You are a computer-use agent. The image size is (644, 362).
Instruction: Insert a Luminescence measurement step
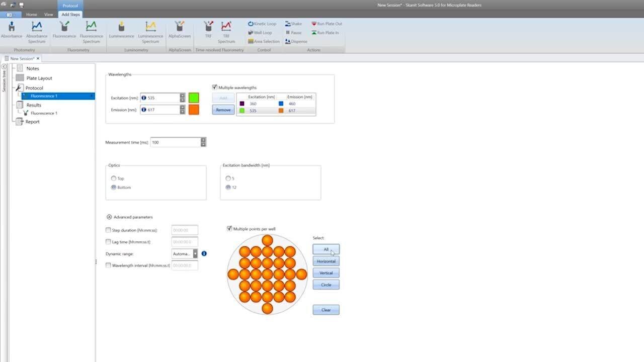pyautogui.click(x=121, y=30)
